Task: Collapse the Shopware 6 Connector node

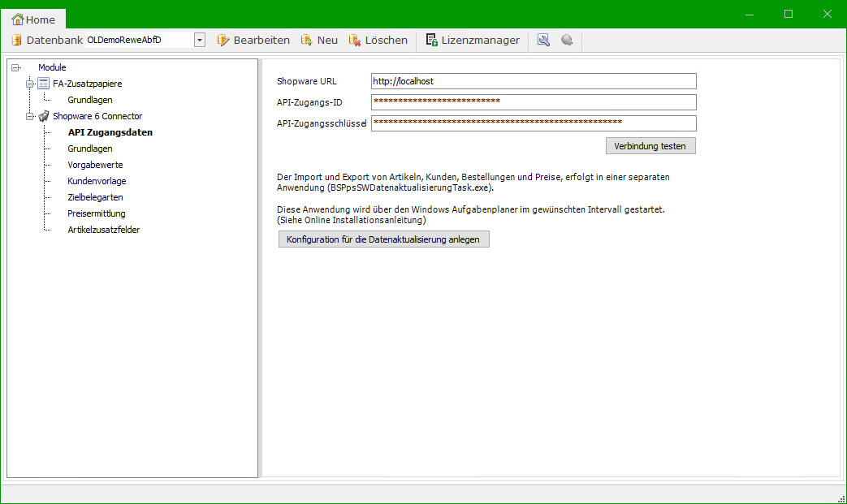Action: (30, 116)
